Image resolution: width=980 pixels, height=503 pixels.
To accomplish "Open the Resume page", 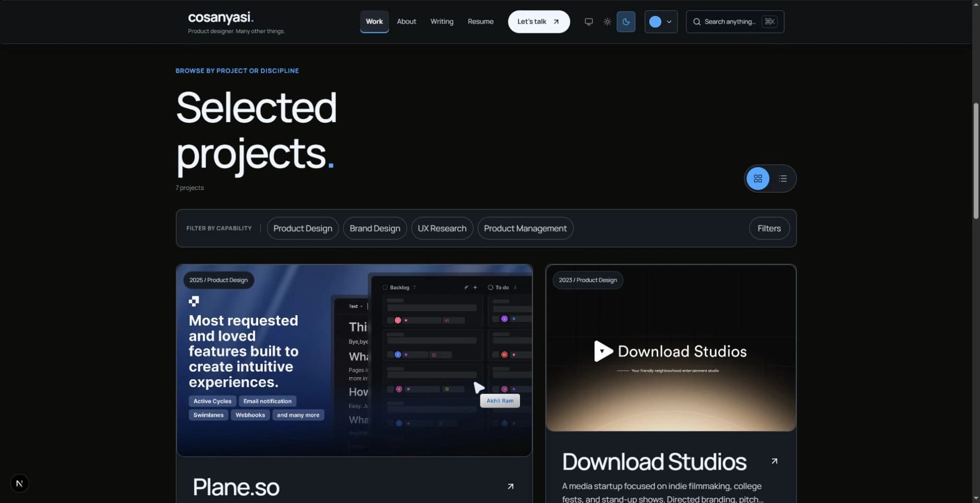I will pos(480,21).
